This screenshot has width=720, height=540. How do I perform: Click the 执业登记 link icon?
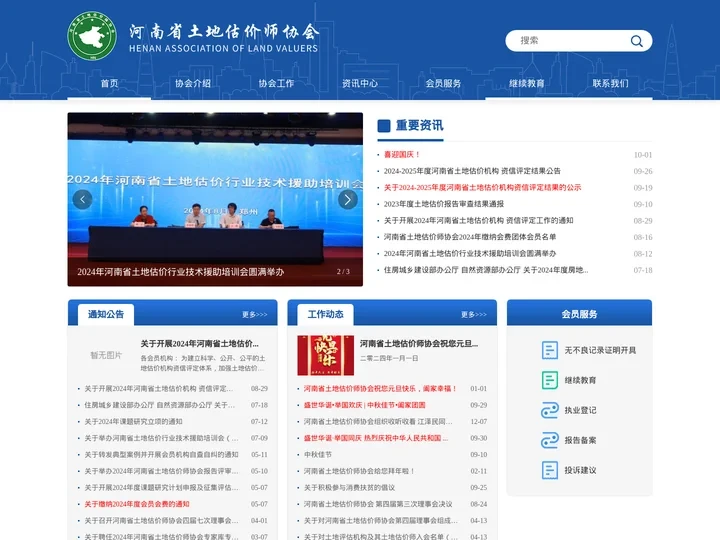coord(550,410)
